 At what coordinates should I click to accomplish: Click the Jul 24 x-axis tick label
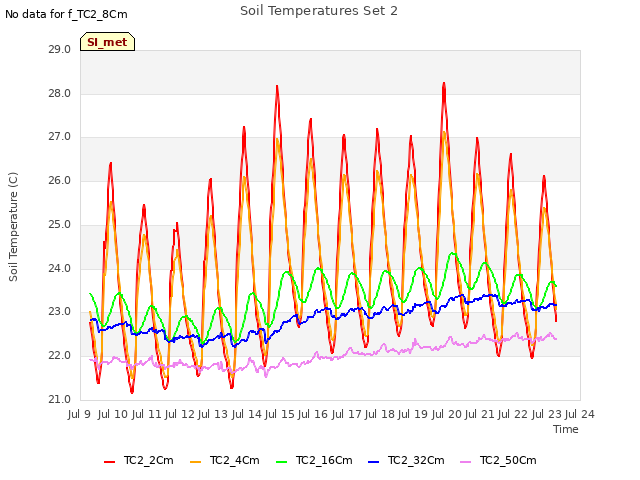(x=580, y=414)
